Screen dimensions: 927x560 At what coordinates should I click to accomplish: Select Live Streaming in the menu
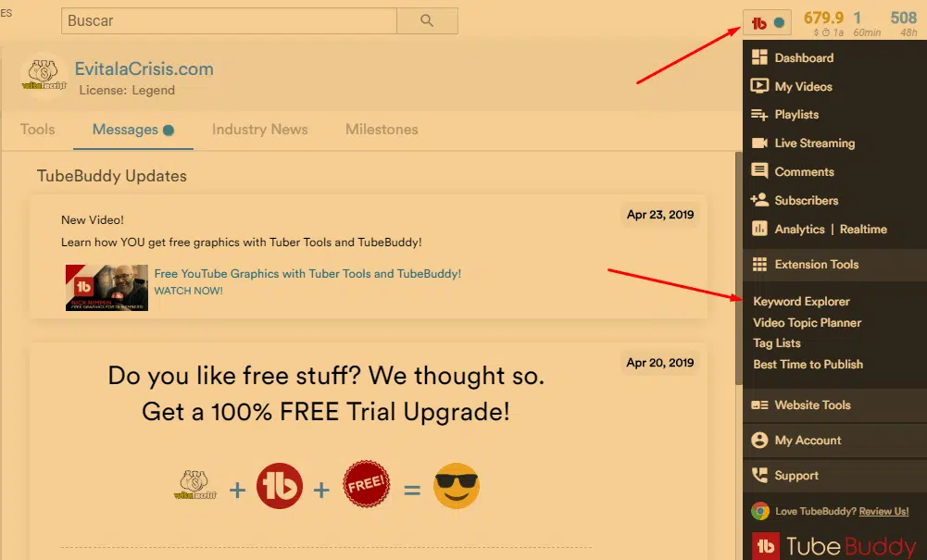tap(815, 143)
